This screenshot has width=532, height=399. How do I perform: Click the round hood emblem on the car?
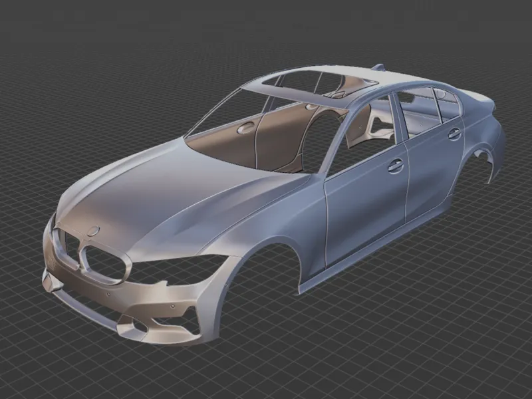pyautogui.click(x=93, y=231)
